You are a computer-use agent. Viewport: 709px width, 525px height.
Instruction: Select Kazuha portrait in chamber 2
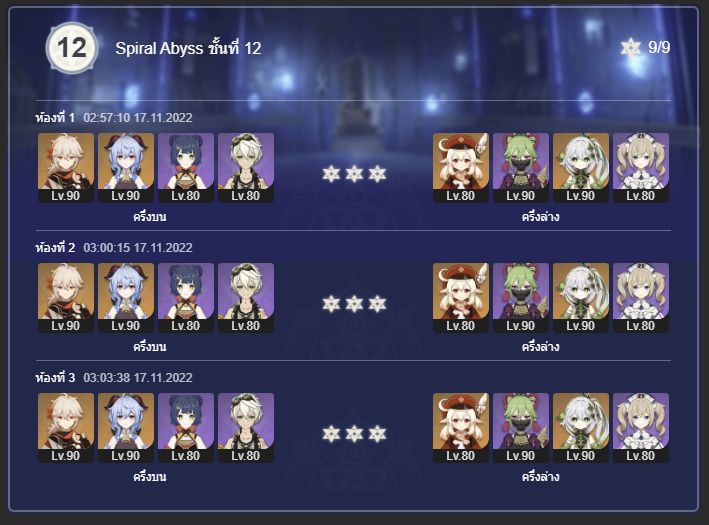pyautogui.click(x=66, y=298)
